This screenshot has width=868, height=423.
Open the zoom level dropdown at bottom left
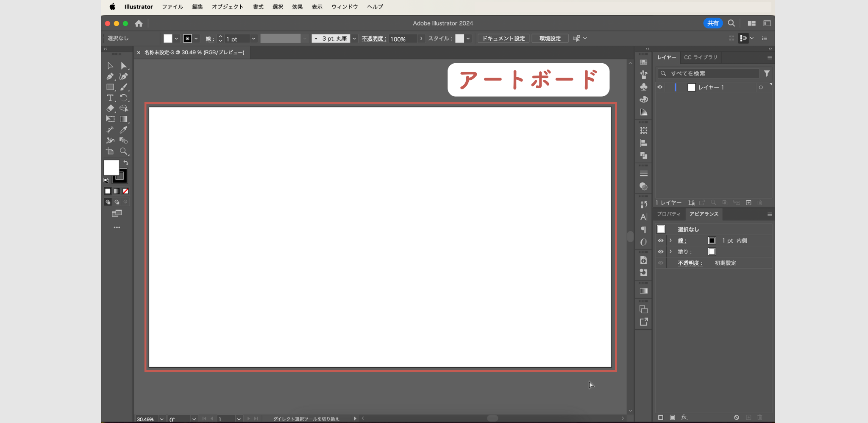pyautogui.click(x=161, y=419)
